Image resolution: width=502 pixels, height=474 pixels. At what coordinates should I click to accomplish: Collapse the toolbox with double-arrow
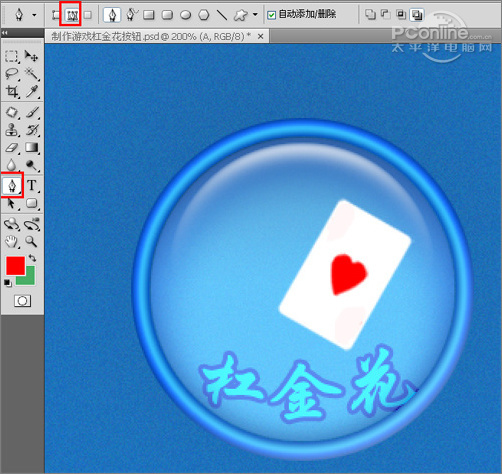coord(5,32)
